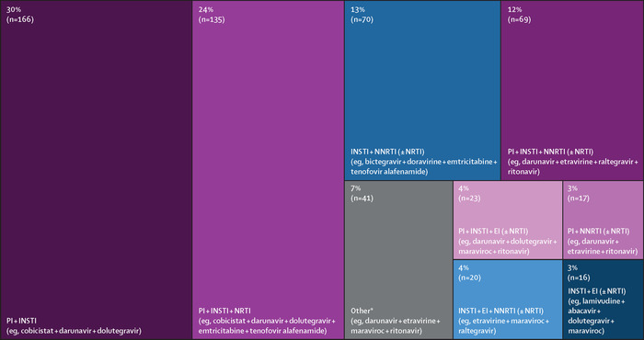Select the '(n=166)' count text
Image resolution: width=644 pixels, height=340 pixels.
19,19
